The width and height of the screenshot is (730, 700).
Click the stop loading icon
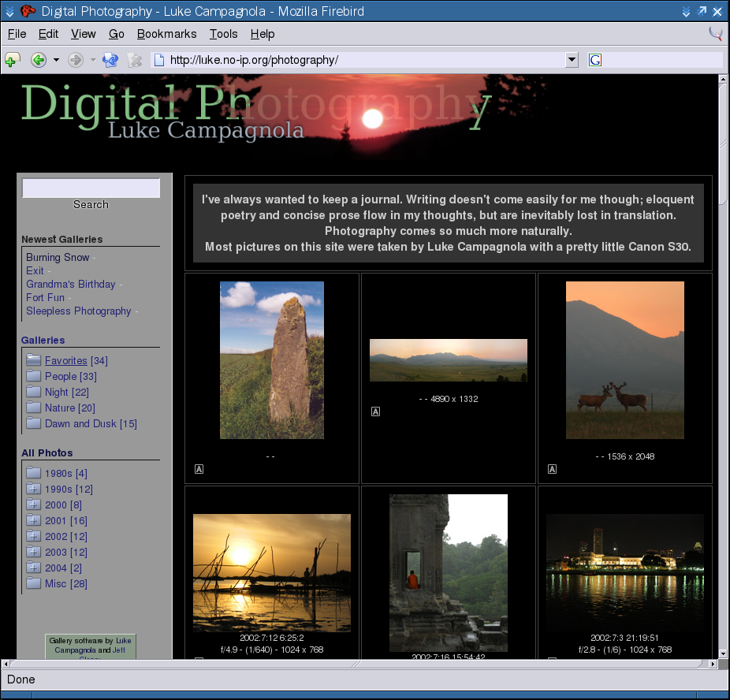coord(135,60)
